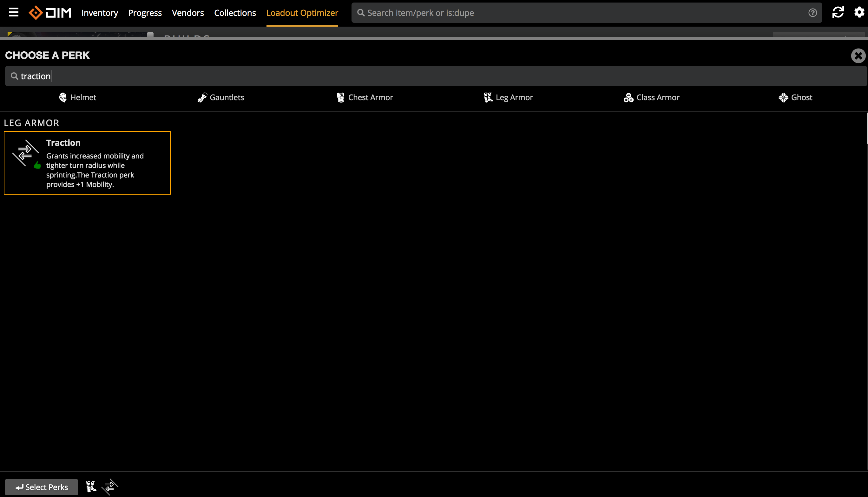Filter perks by Chest Armor

(x=364, y=97)
